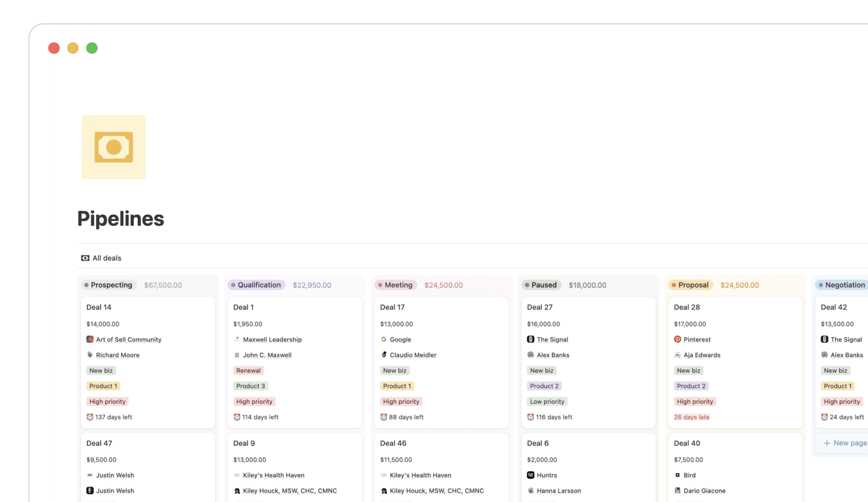The width and height of the screenshot is (868, 502).
Task: Click The Signal icon in Deal 42
Action: 824,339
